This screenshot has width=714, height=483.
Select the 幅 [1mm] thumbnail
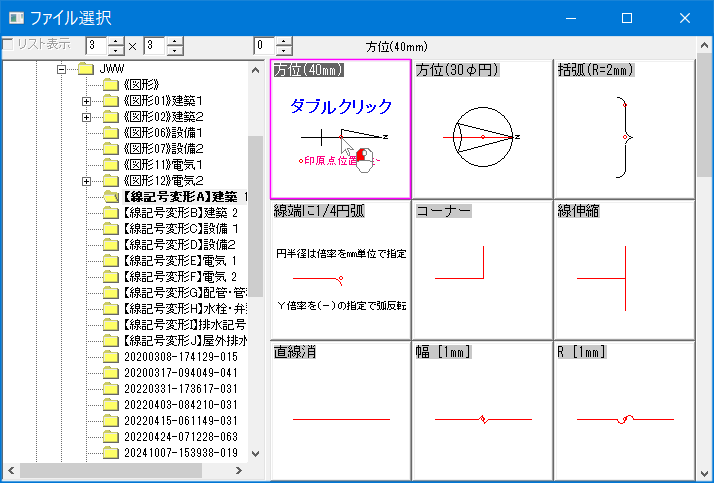[x=482, y=411]
